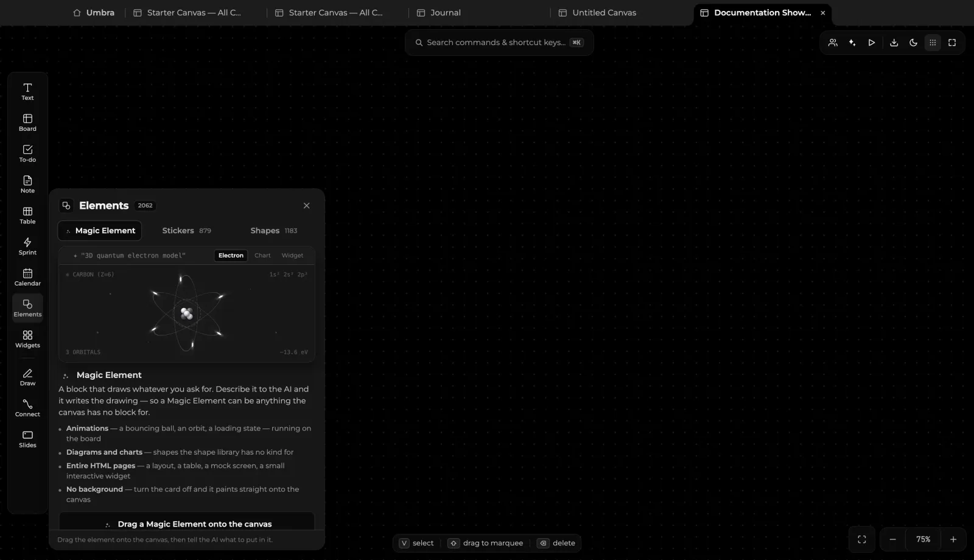
Task: Click the drag to marquee hint
Action: (x=486, y=543)
